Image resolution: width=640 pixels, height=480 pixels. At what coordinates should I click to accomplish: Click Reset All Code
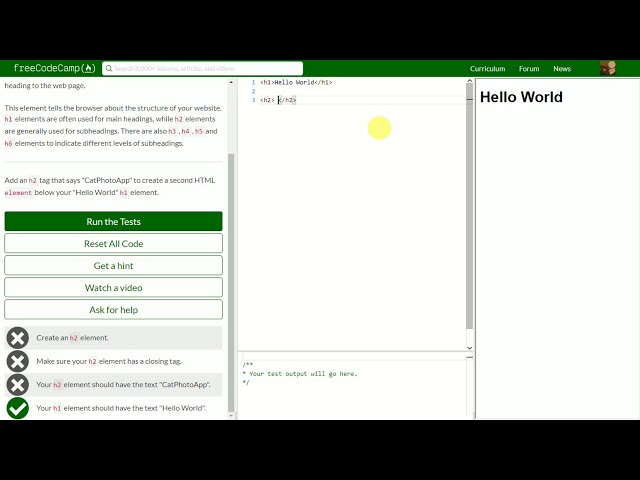113,244
